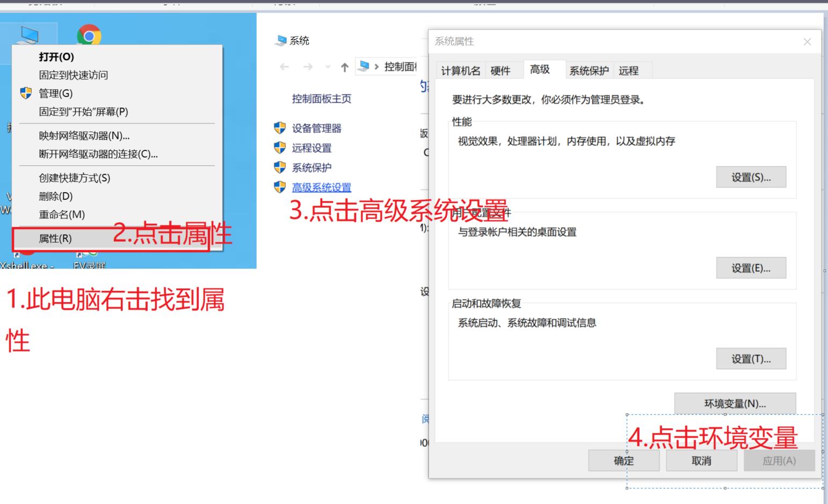Click the forward arrow in System window
Image resolution: width=828 pixels, height=504 pixels.
click(x=308, y=67)
